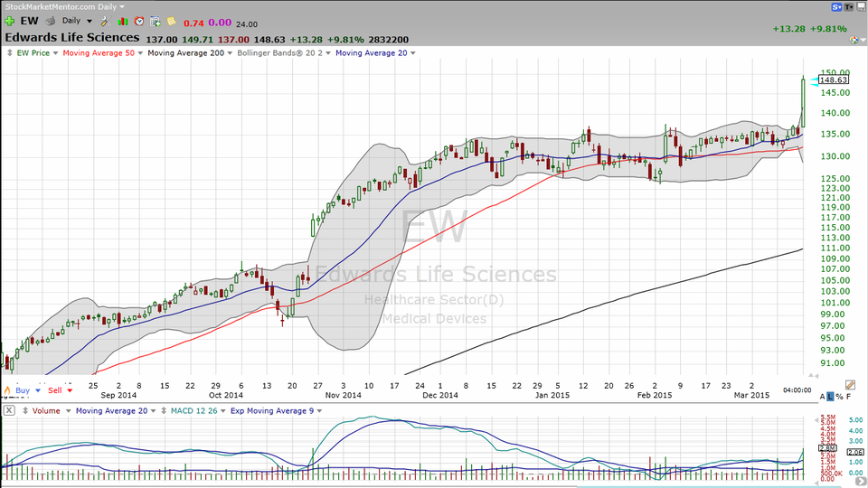Click the scroll-right arrow at bottom right
The width and height of the screenshot is (868, 488).
tap(861, 483)
